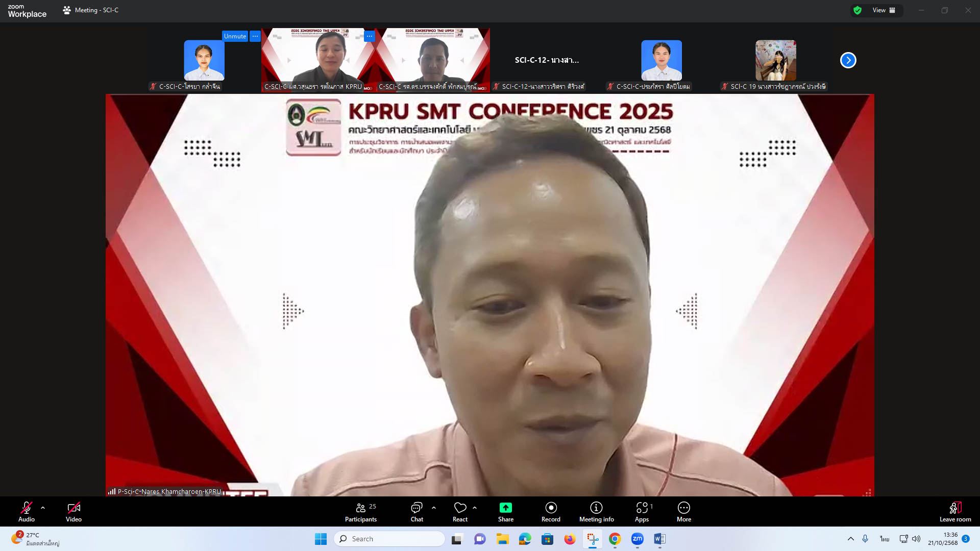Unmute the microphone with the Audio button

[27, 512]
